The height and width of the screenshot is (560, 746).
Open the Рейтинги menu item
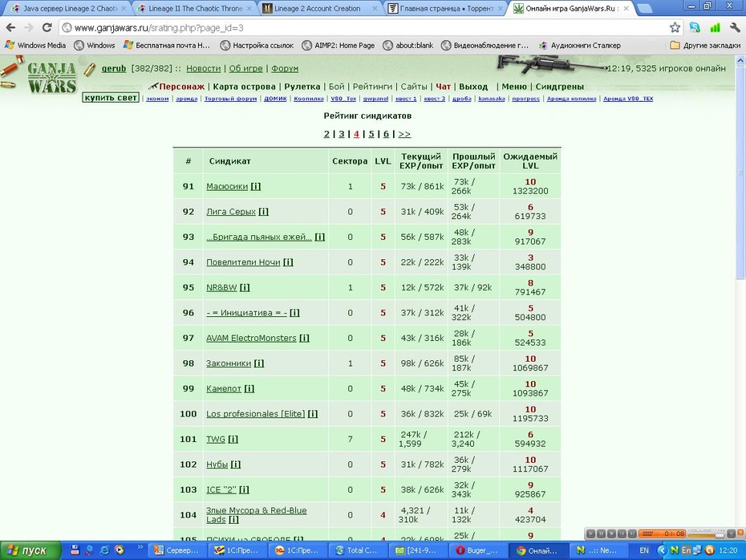tap(372, 87)
